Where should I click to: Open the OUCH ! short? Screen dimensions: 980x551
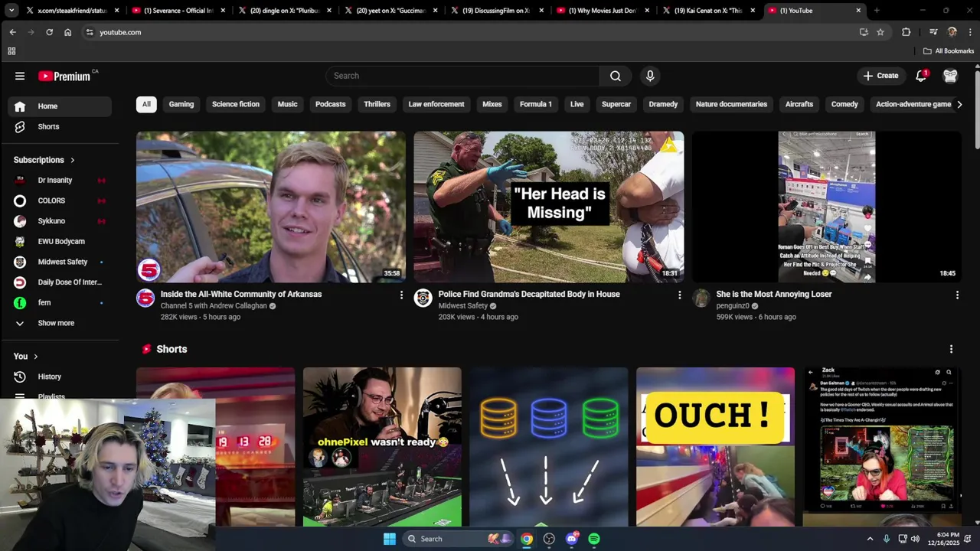click(x=715, y=447)
